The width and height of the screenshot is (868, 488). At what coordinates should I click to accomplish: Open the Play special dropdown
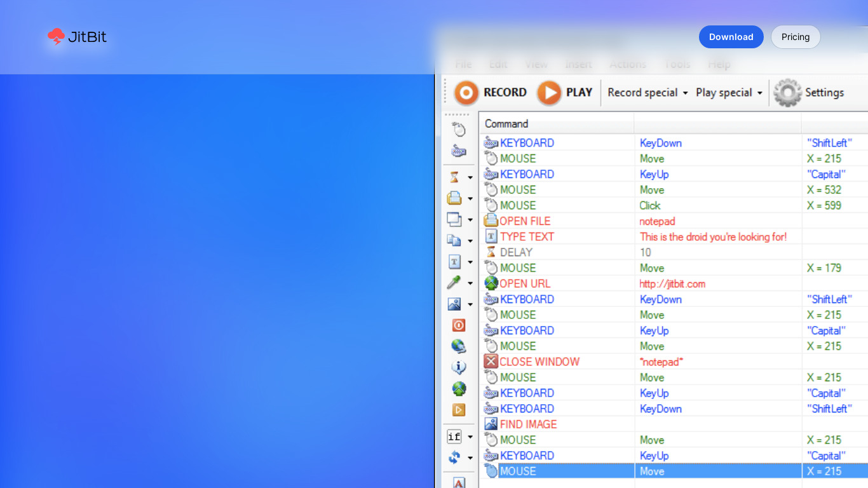(729, 93)
